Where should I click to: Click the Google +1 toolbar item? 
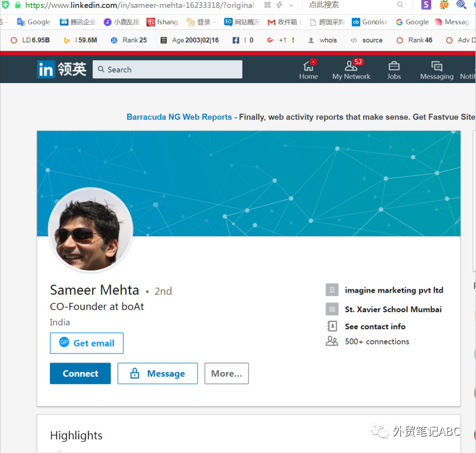coord(281,40)
